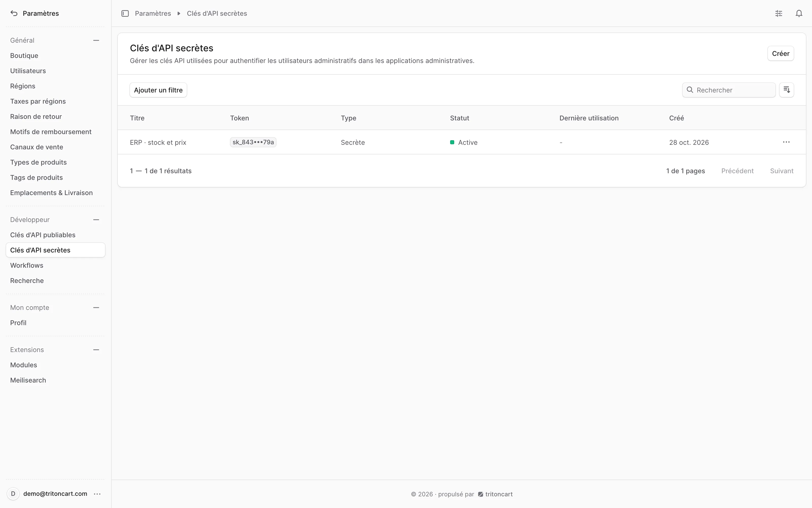Click the Suivant pagination button

click(782, 171)
